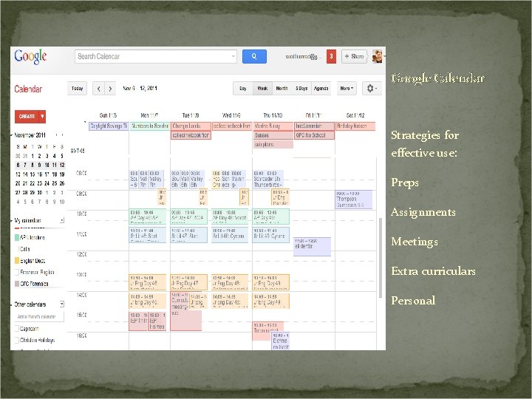Open the profile avatar photo menu
532x399 pixels.
click(x=377, y=56)
